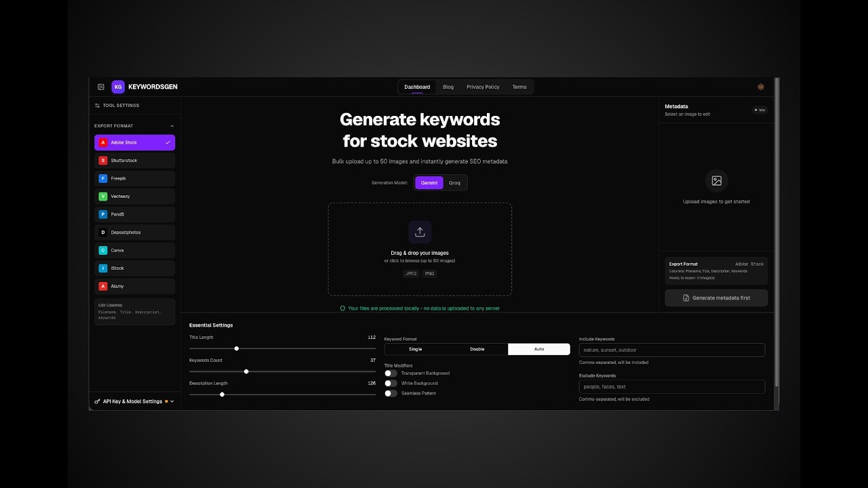This screenshot has width=868, height=488.
Task: Click the Keywords Count slider handle
Action: point(246,371)
